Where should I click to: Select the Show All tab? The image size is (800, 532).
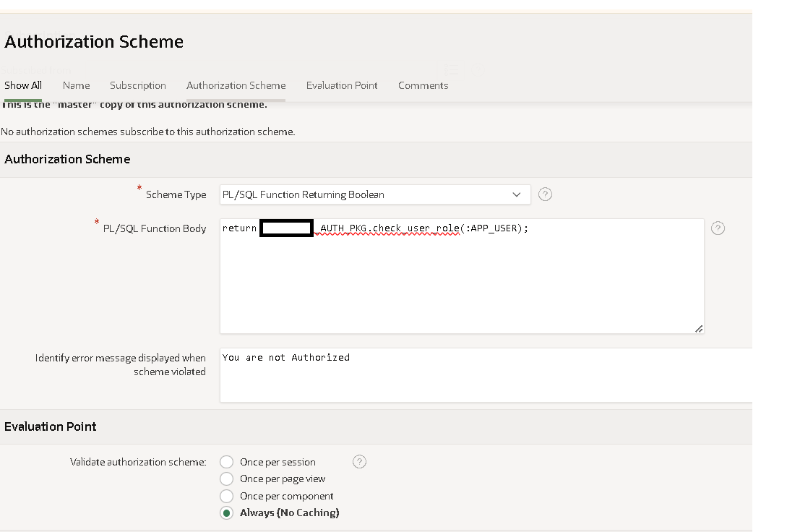point(22,85)
